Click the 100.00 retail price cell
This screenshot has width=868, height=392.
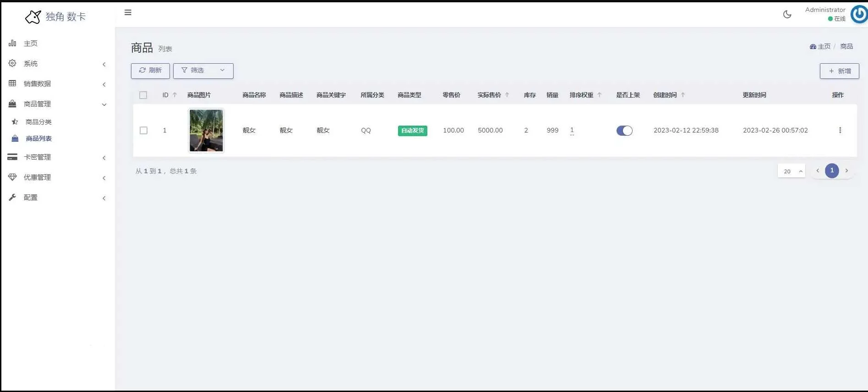click(x=453, y=130)
